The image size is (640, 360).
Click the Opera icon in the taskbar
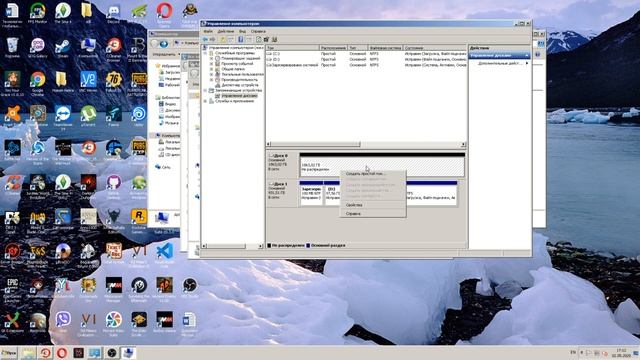[62, 353]
